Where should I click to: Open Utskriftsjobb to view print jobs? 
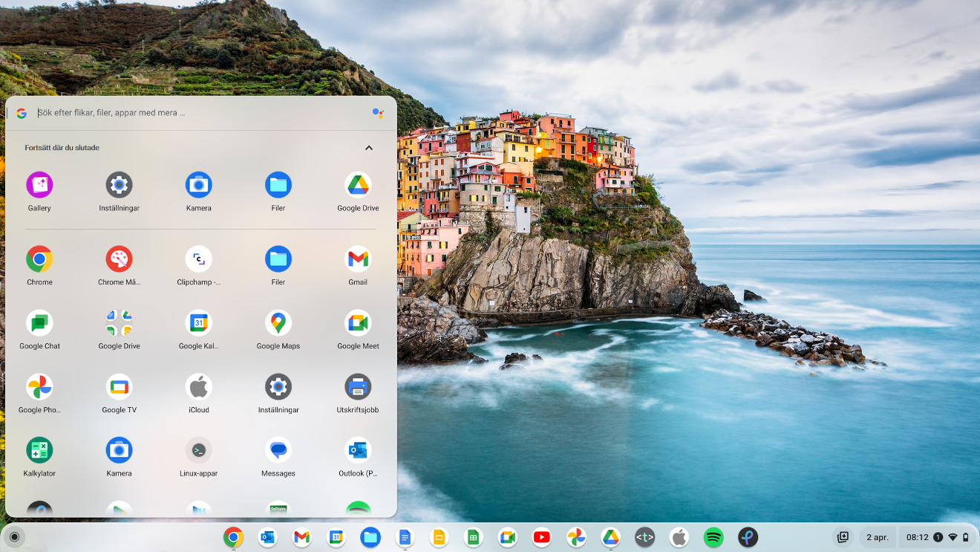[358, 386]
